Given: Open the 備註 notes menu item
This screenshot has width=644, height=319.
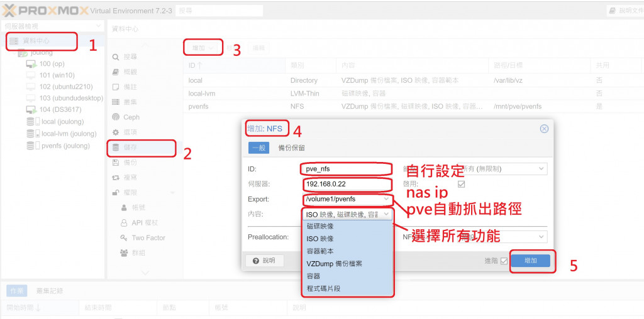Looking at the screenshot, I should pyautogui.click(x=130, y=87).
